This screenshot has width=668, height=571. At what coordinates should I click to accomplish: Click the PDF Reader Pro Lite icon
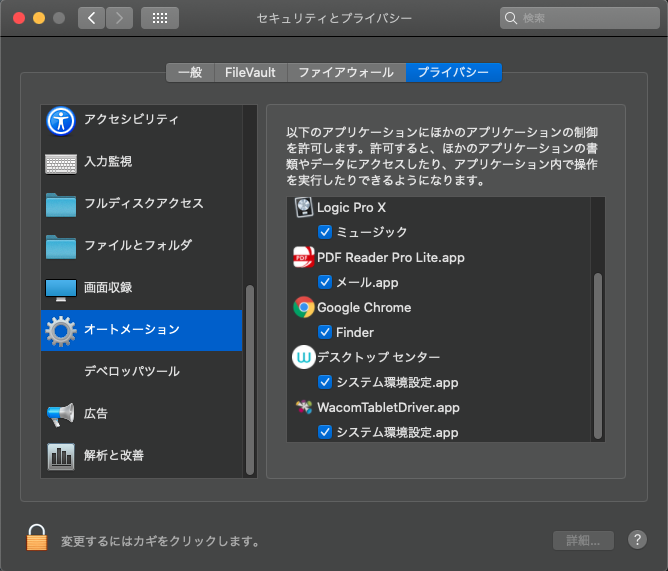click(304, 257)
